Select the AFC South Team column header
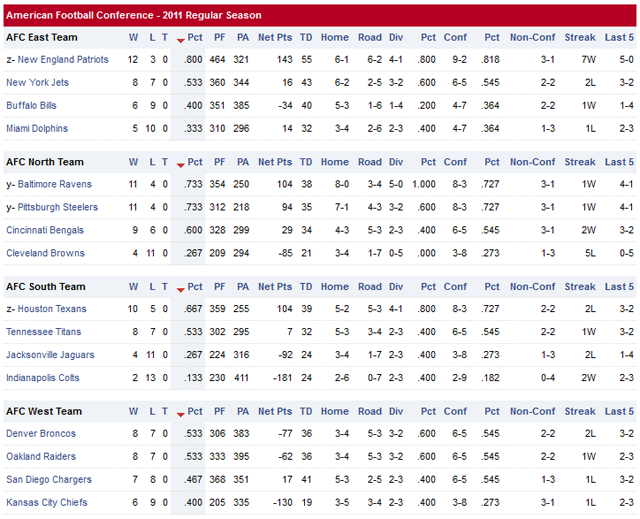 tap(46, 287)
